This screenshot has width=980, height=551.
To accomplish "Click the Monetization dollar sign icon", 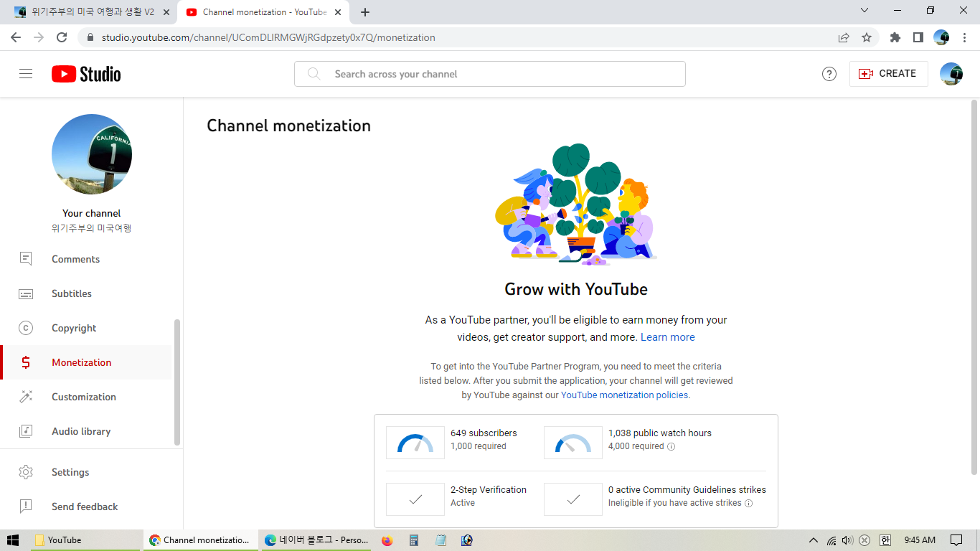I will tap(26, 362).
